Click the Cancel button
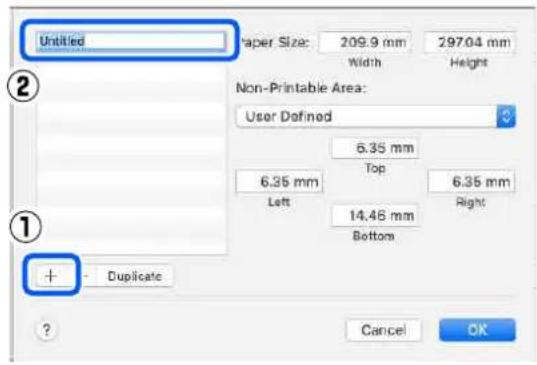 384,330
